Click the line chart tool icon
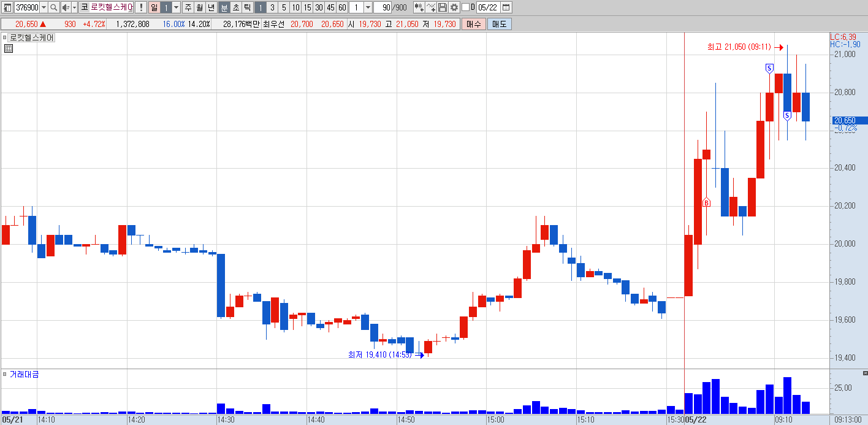The width and height of the screenshot is (868, 425). click(x=431, y=7)
